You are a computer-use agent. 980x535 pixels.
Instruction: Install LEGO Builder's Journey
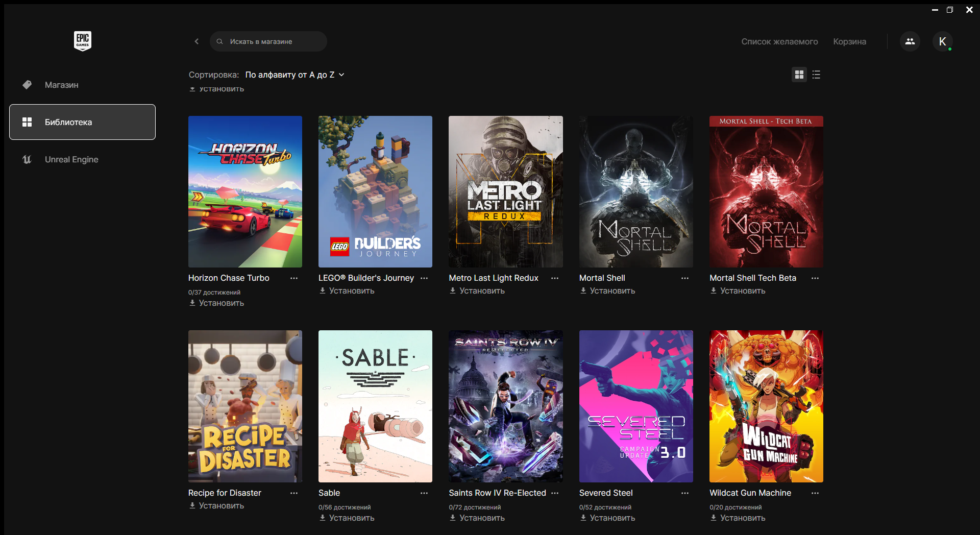(x=347, y=291)
